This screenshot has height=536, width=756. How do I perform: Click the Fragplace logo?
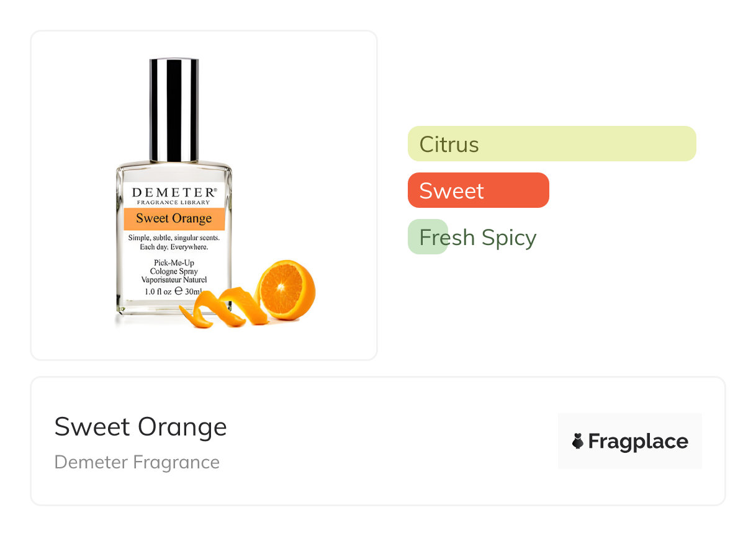coord(629,441)
